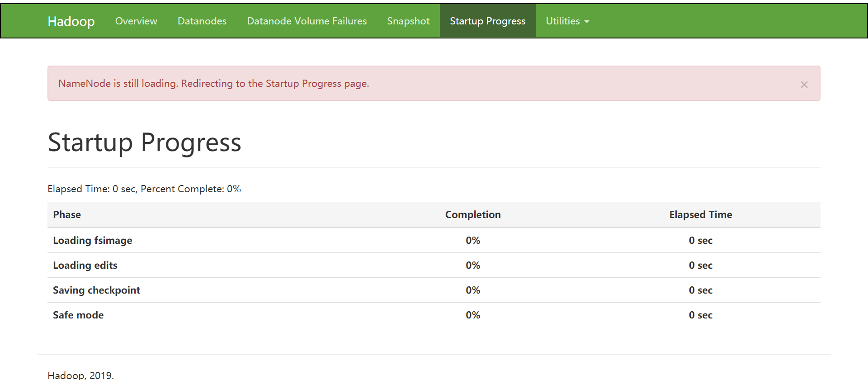Viewport: 868px width, 380px height.
Task: Click the Loading edits phase row
Action: (x=85, y=266)
